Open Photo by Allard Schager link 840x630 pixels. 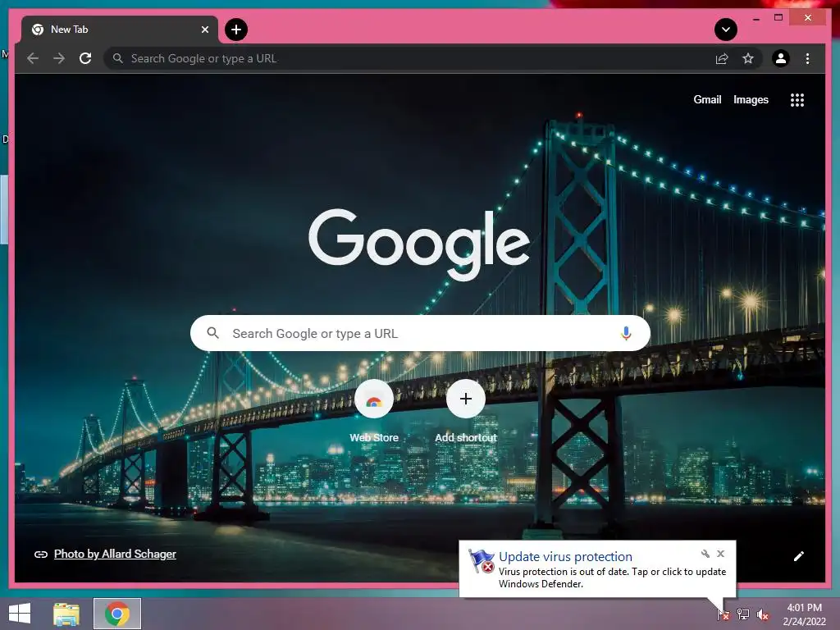click(x=115, y=554)
